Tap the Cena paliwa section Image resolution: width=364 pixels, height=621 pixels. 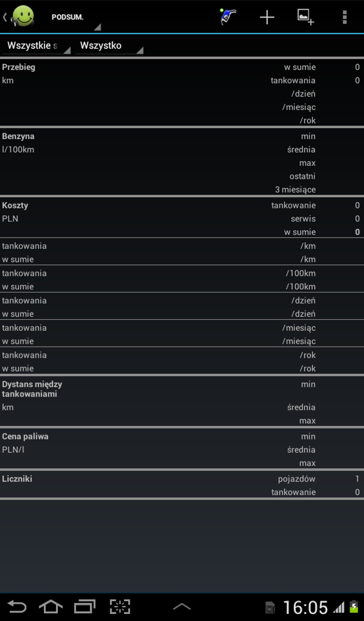25,436
